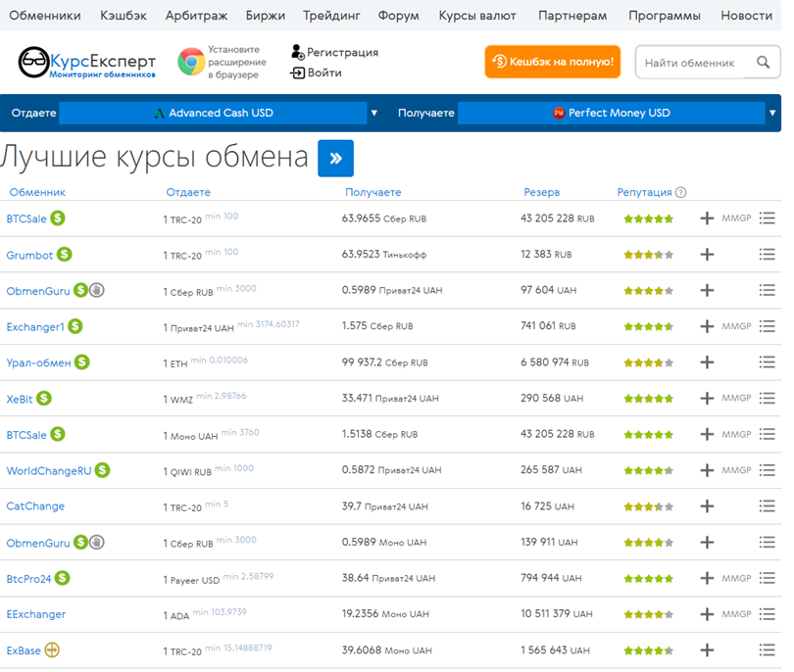Click the WorldChangeRU exchanger link
Viewport: 794px width, 672px height.
49,471
